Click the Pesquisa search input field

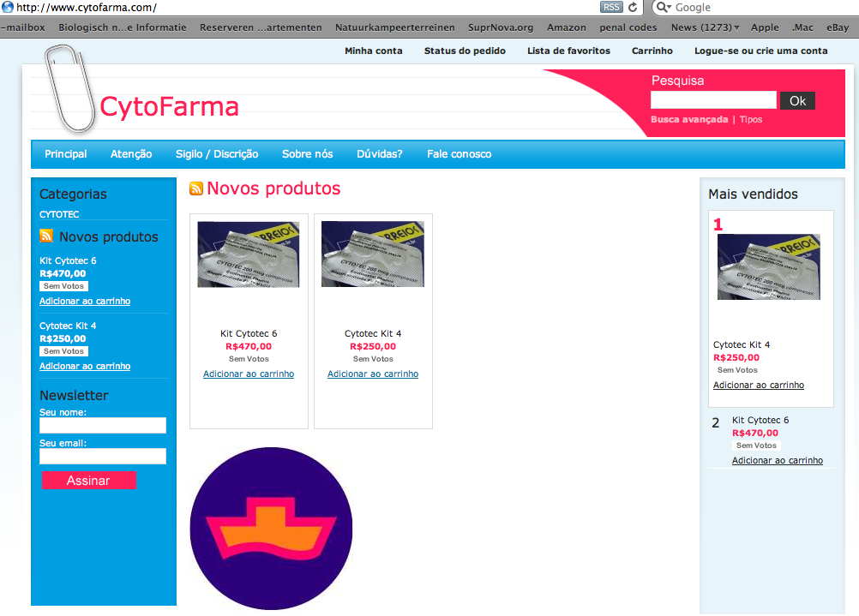(x=713, y=100)
